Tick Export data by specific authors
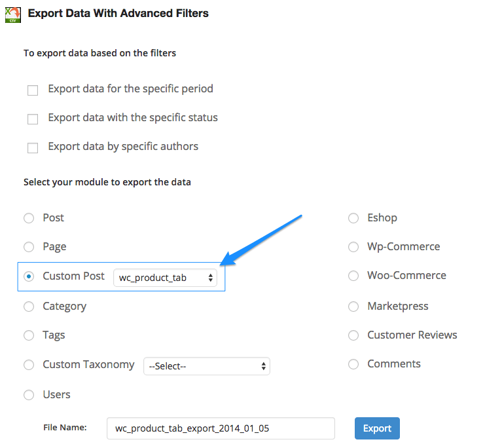Screen dimensions: 485x448 (x=33, y=148)
